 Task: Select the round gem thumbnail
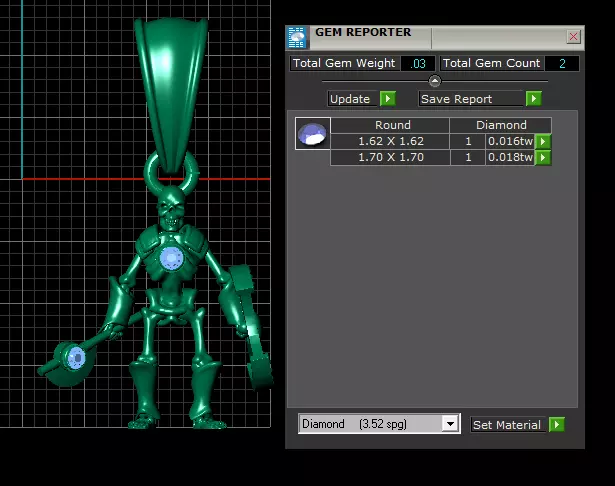tap(313, 134)
